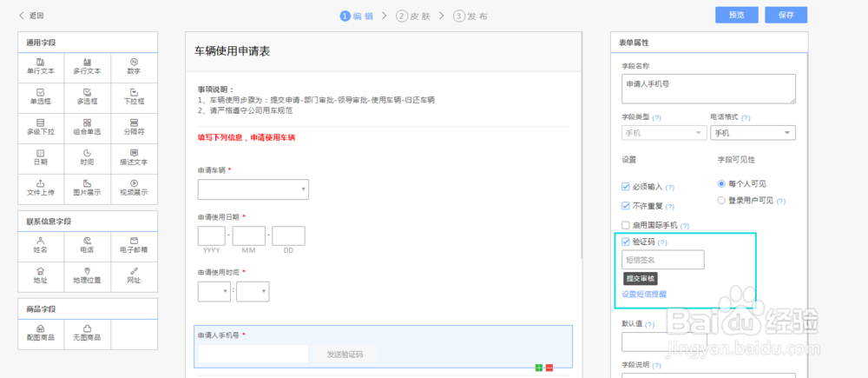868x378 pixels.
Task: Open the 电话格式 phone format dropdown
Action: (753, 133)
